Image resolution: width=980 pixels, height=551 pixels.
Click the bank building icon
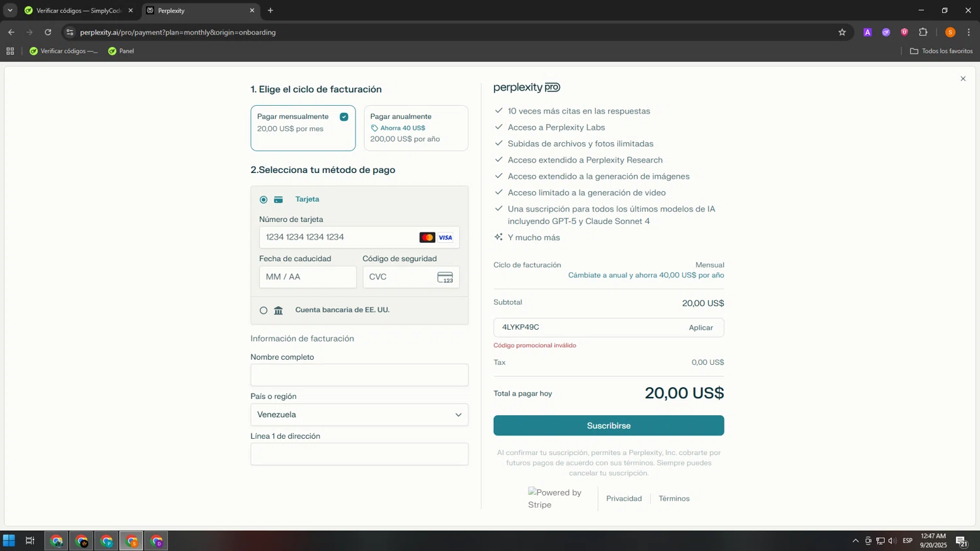278,310
